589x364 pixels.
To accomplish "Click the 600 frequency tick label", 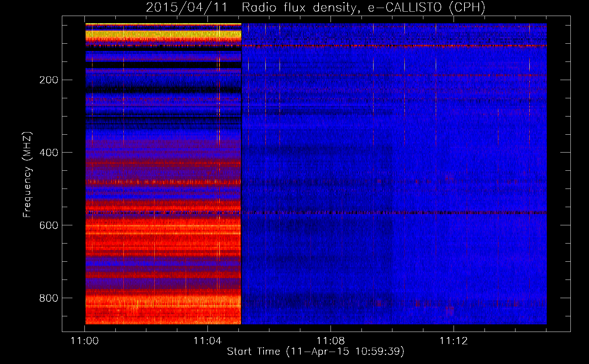I will pos(49,225).
